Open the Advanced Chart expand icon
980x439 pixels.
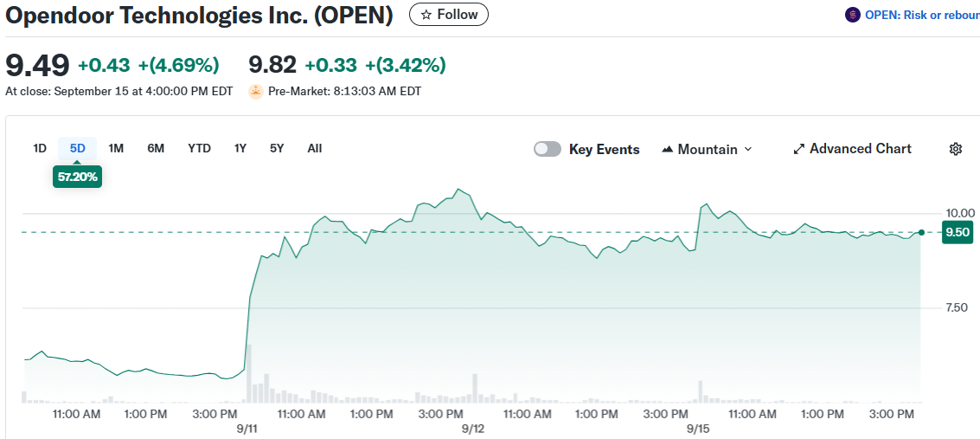798,149
